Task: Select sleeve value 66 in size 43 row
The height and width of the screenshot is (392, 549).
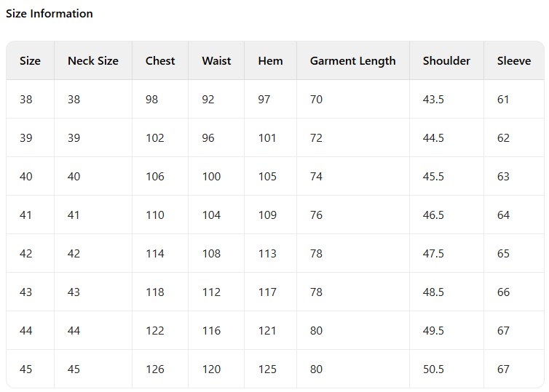Action: [503, 292]
